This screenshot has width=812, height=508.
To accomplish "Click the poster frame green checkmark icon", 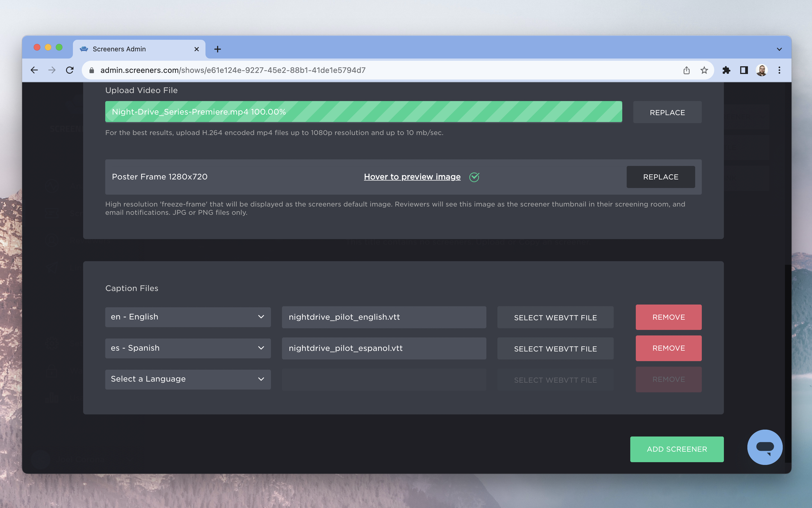I will (x=474, y=177).
